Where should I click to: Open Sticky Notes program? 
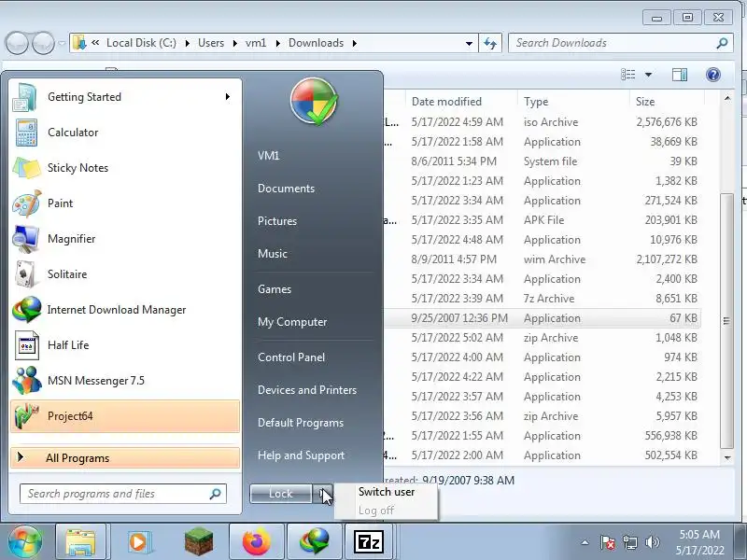[125, 168]
